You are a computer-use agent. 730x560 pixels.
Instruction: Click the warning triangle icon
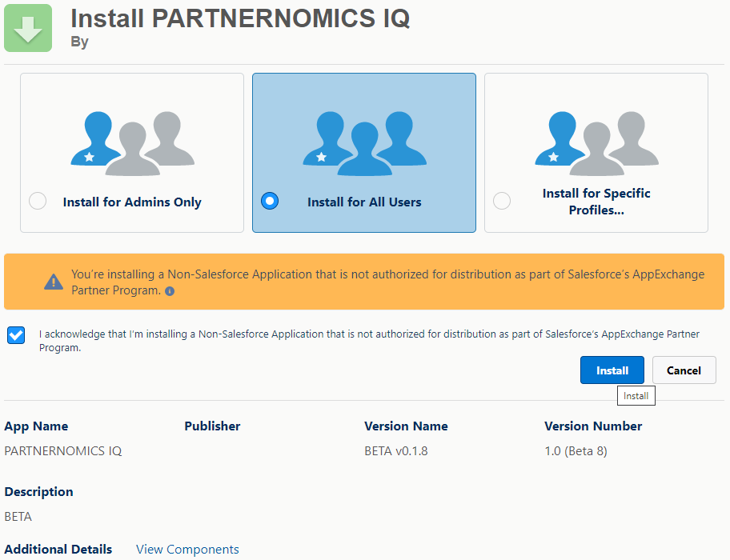pos(54,282)
